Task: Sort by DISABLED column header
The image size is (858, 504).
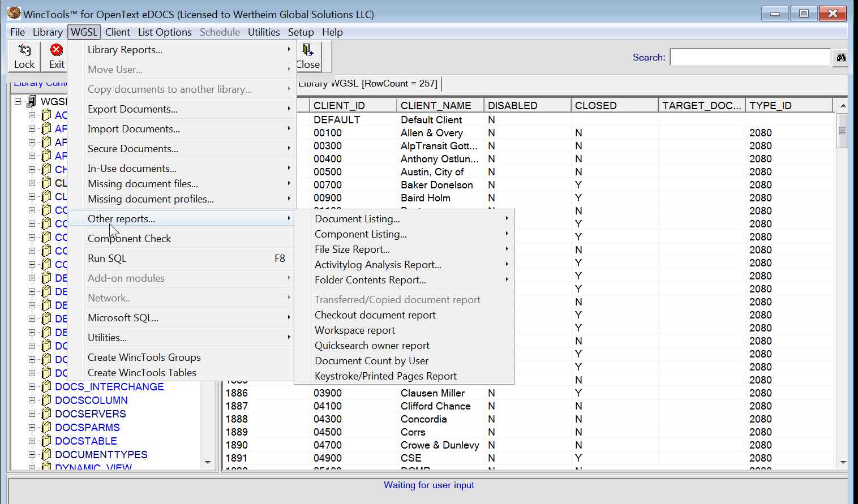Action: point(527,106)
